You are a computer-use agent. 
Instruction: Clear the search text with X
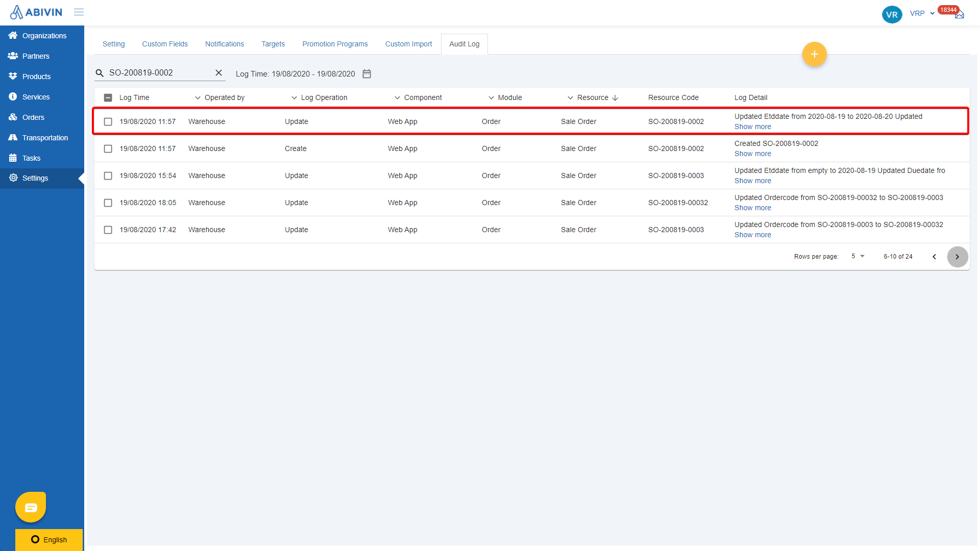click(x=218, y=73)
